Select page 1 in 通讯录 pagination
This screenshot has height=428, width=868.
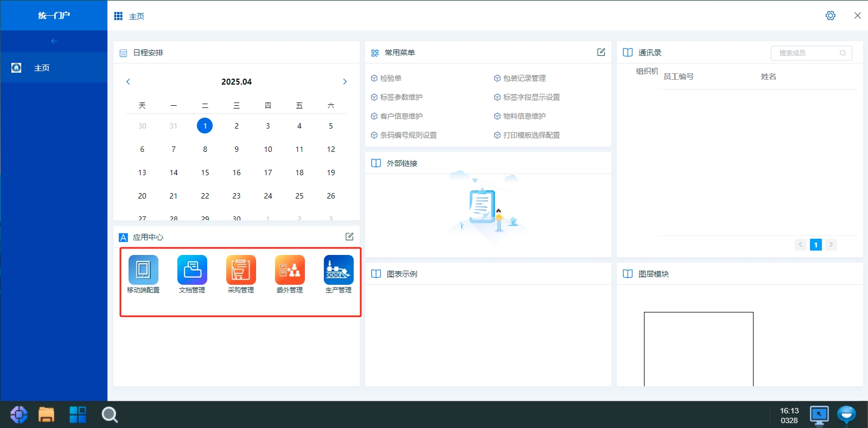coord(816,245)
